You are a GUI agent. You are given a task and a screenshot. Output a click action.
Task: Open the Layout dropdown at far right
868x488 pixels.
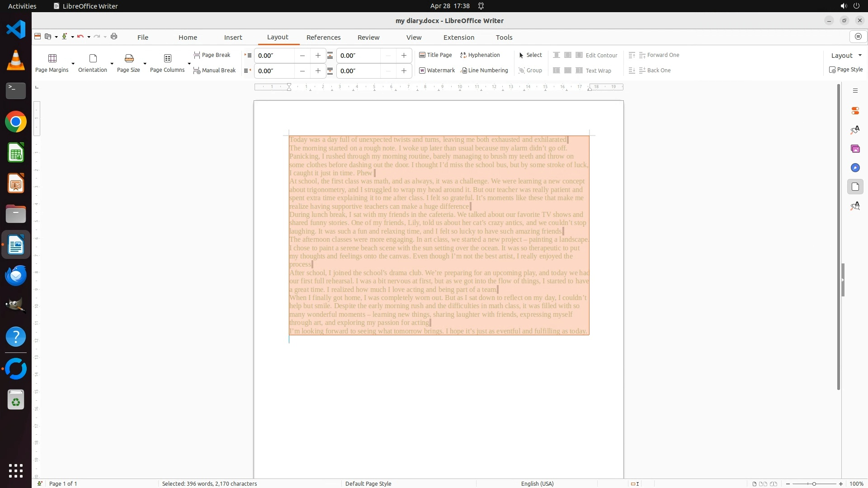coord(846,55)
